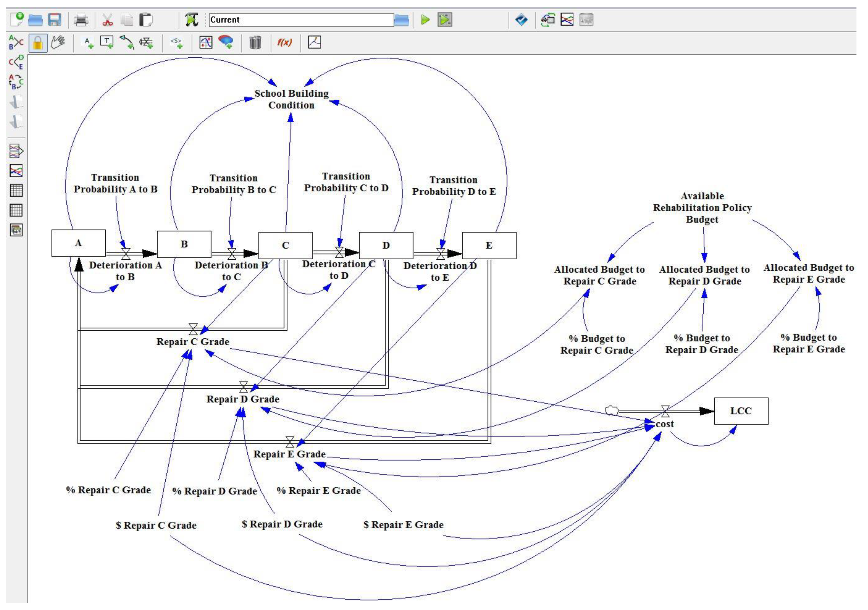Select the Rate flow creation tool

146,42
